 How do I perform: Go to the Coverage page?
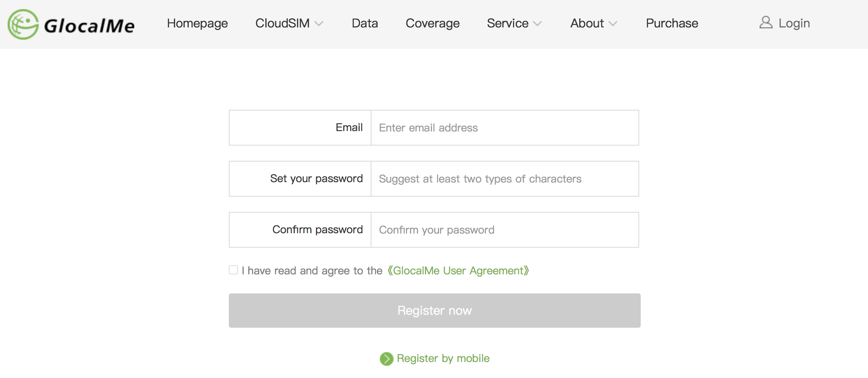(432, 23)
